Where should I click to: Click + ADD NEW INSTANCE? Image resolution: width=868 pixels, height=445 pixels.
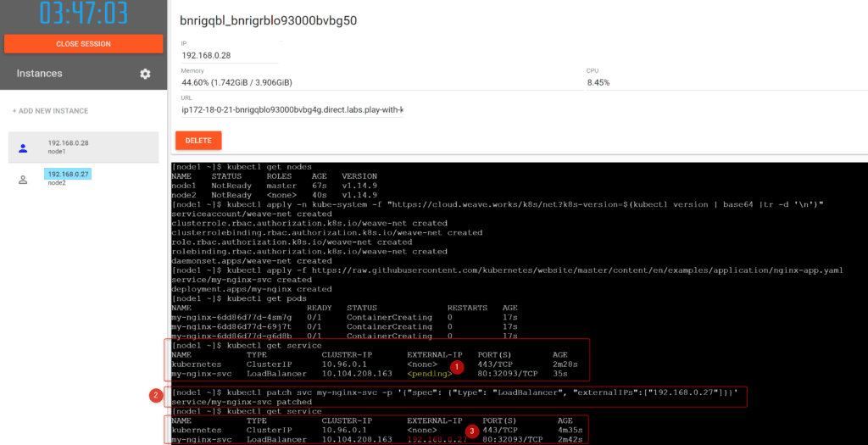(50, 111)
